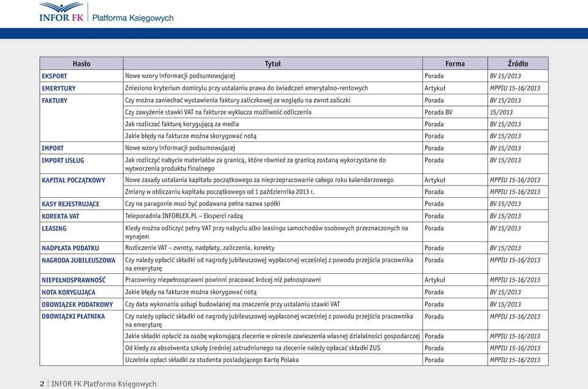Click source 'MPPIU 15-16/2013' in Uczelnia row
Viewport: 588px width, 389px height.
(x=515, y=360)
